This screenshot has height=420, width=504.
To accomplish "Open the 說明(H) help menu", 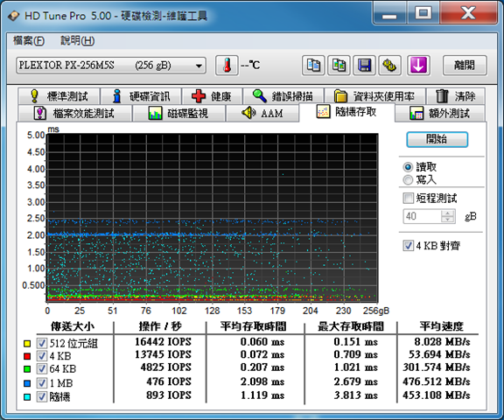I will click(x=78, y=41).
